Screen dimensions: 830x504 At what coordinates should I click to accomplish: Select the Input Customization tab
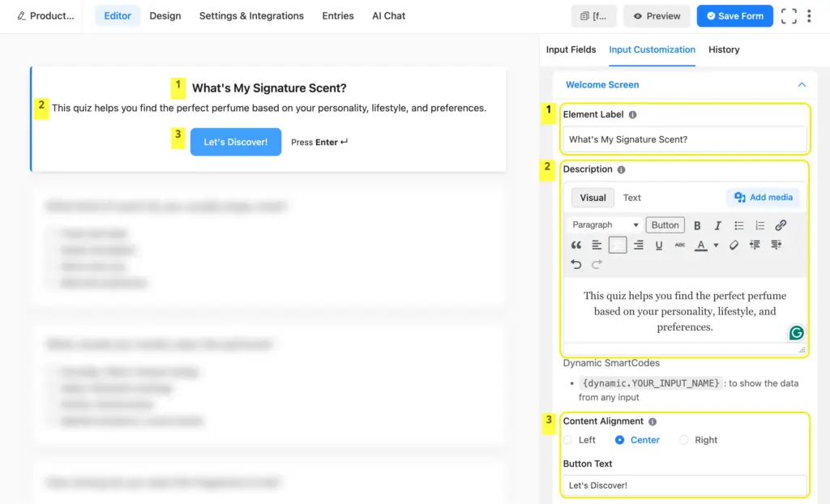(652, 49)
